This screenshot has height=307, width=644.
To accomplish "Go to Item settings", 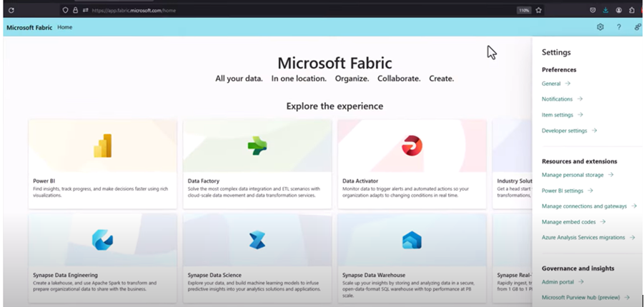I will coord(557,115).
